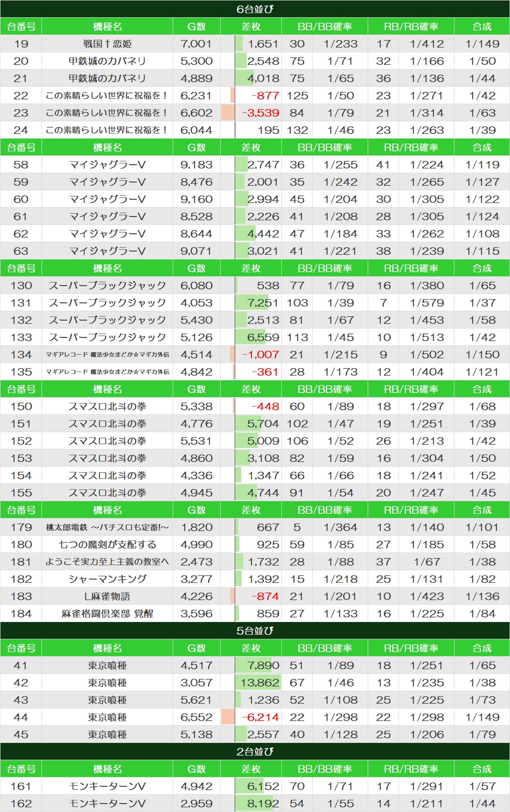Click the RB確率 value '1/291'
This screenshot has height=812, width=510.
click(x=426, y=786)
